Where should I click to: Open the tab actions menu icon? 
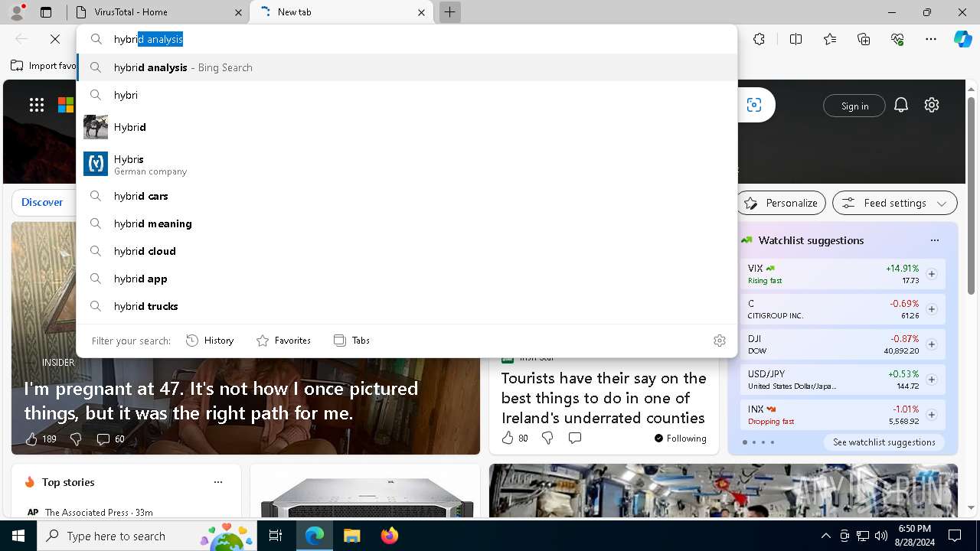[46, 12]
